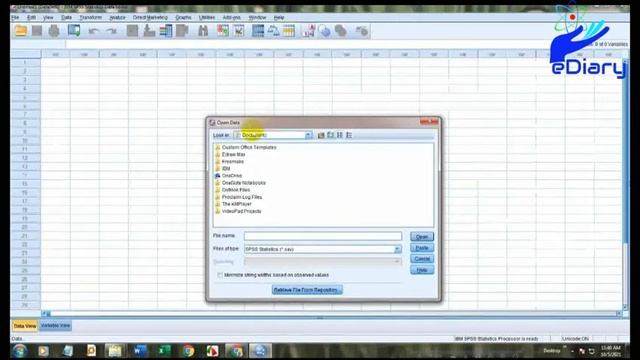Click the Help button in dialog
The width and height of the screenshot is (640, 360).
(x=422, y=270)
